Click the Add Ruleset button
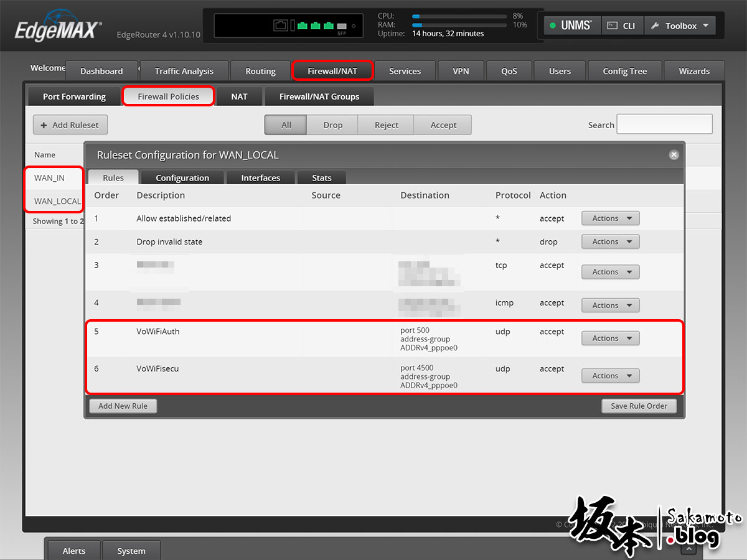The width and height of the screenshot is (747, 560). [x=70, y=125]
